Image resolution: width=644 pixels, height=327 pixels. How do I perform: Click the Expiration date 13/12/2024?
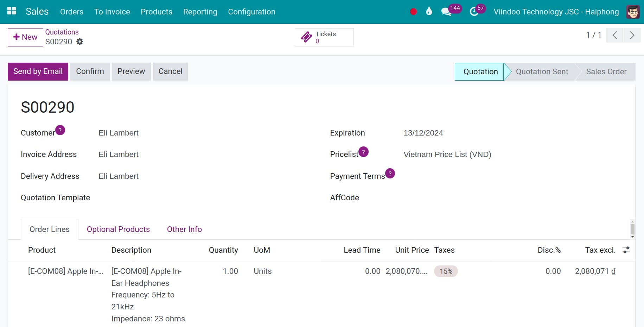423,133
